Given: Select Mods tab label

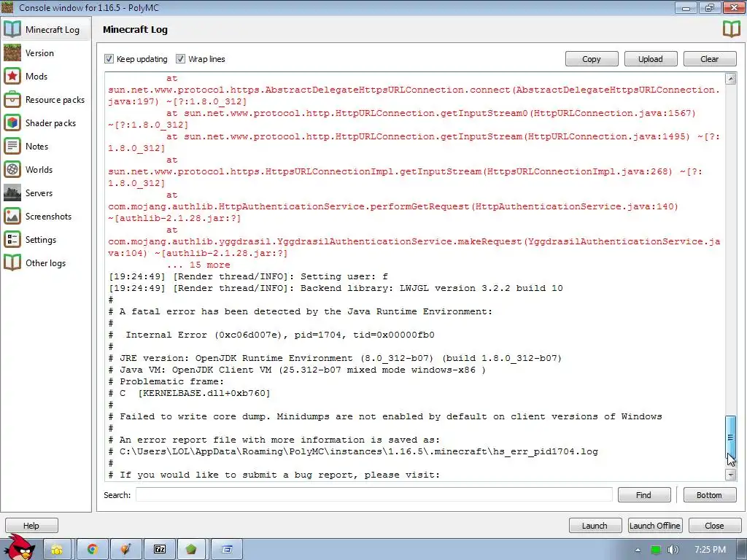Looking at the screenshot, I should [x=36, y=76].
